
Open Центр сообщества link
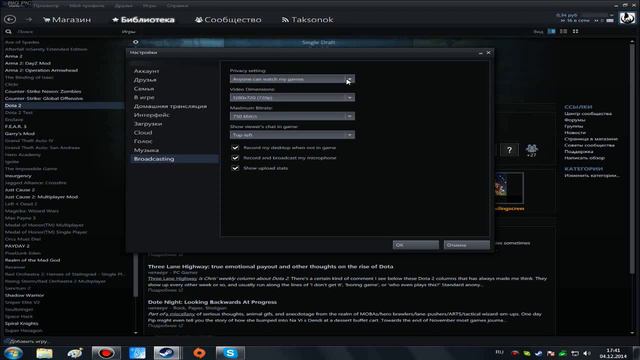588,113
